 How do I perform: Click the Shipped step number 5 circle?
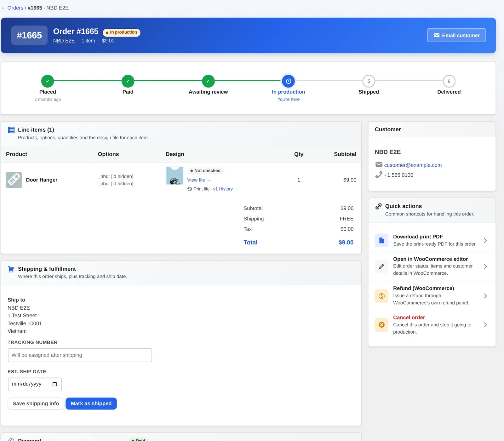369,81
